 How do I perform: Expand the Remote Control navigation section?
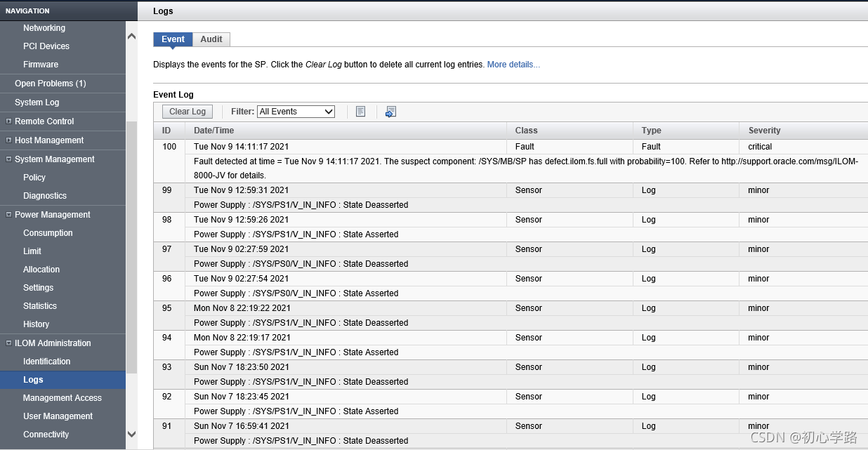8,121
